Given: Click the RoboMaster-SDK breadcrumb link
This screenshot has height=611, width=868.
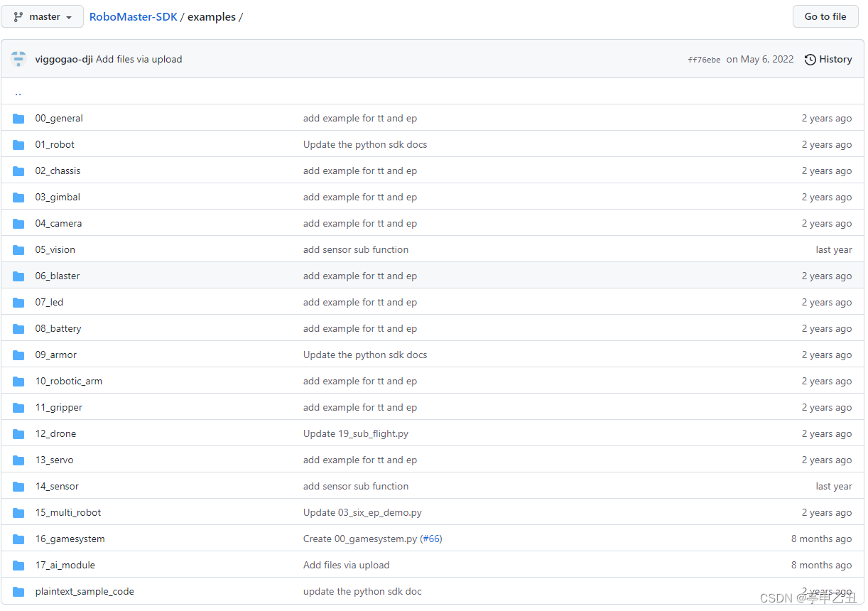Looking at the screenshot, I should pos(134,17).
